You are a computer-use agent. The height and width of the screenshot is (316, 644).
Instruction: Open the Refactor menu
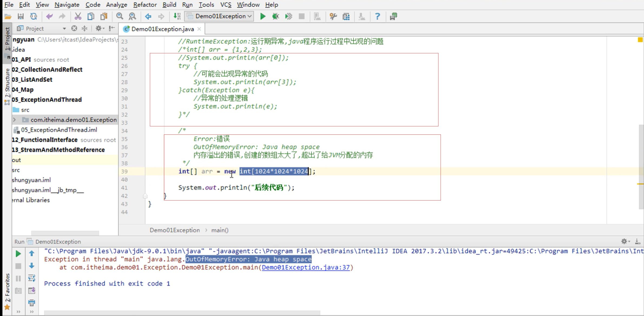pos(145,5)
